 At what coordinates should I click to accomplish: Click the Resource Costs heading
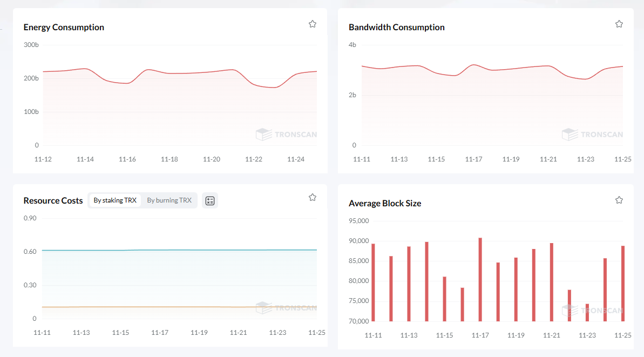pyautogui.click(x=53, y=200)
